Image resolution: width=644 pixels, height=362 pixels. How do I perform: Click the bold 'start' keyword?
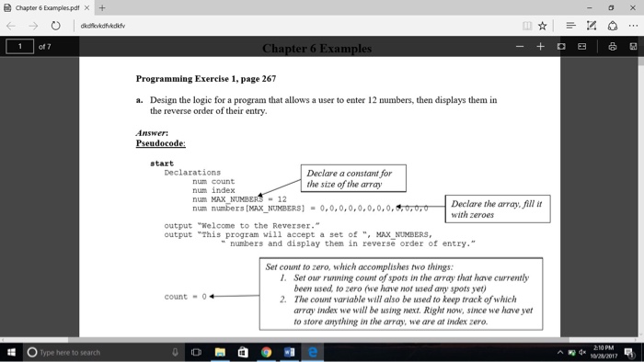[162, 164]
